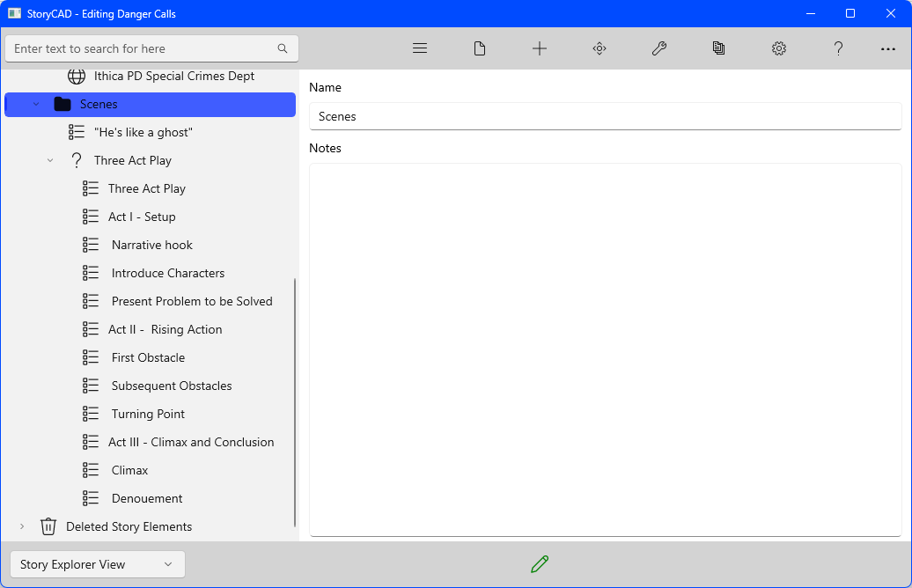Open the three-dot more options menu
Image resolution: width=912 pixels, height=588 pixels.
click(x=888, y=49)
